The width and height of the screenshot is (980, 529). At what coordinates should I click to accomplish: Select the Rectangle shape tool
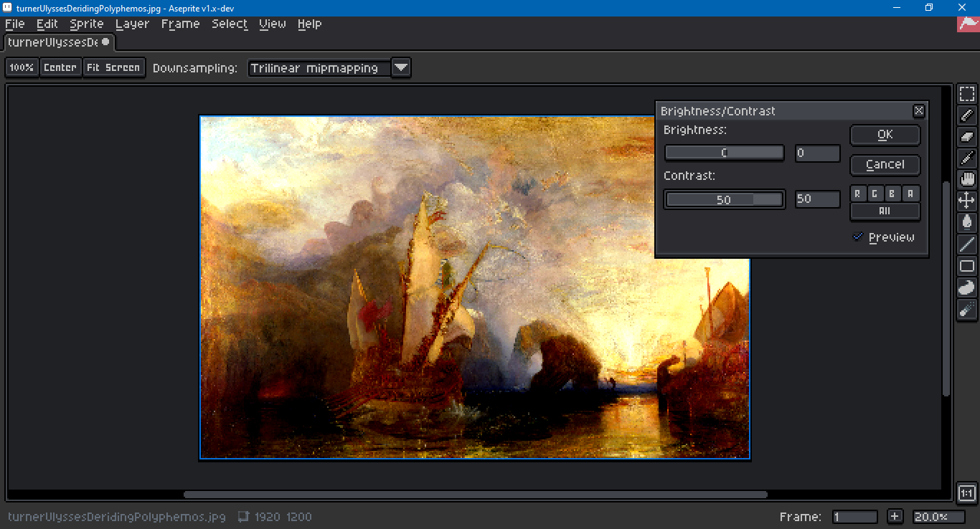pyautogui.click(x=967, y=266)
